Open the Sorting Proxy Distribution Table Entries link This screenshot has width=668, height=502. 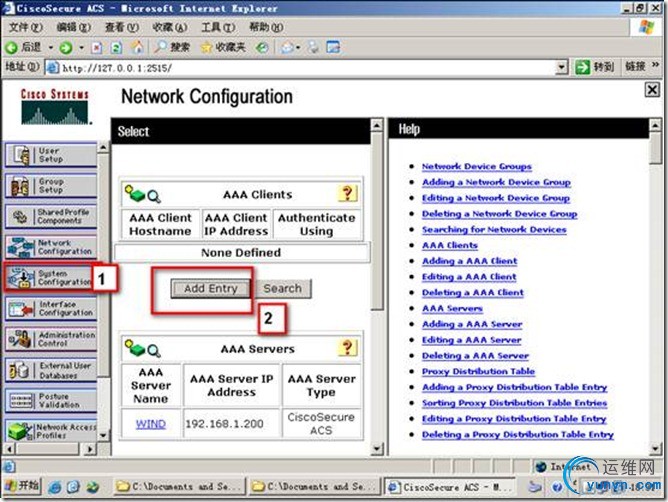point(515,403)
